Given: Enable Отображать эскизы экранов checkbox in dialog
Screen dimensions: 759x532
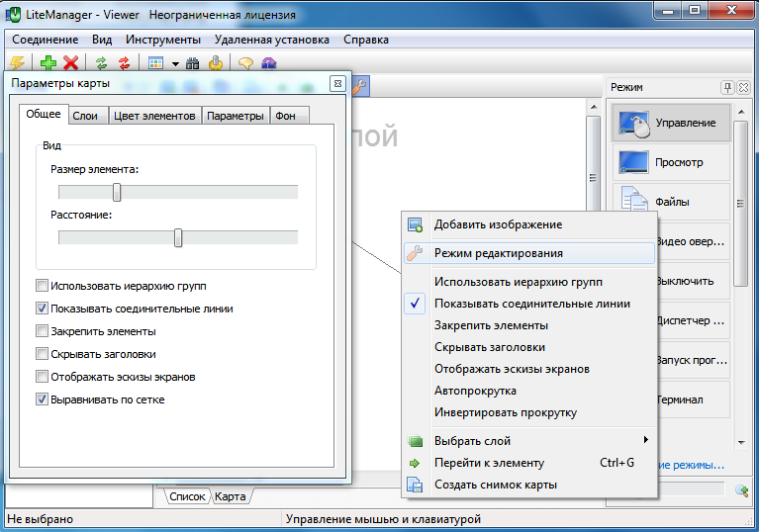Looking at the screenshot, I should click(43, 377).
